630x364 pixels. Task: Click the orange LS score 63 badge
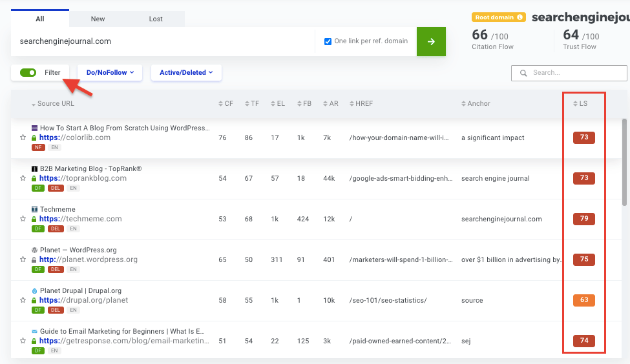pyautogui.click(x=583, y=300)
